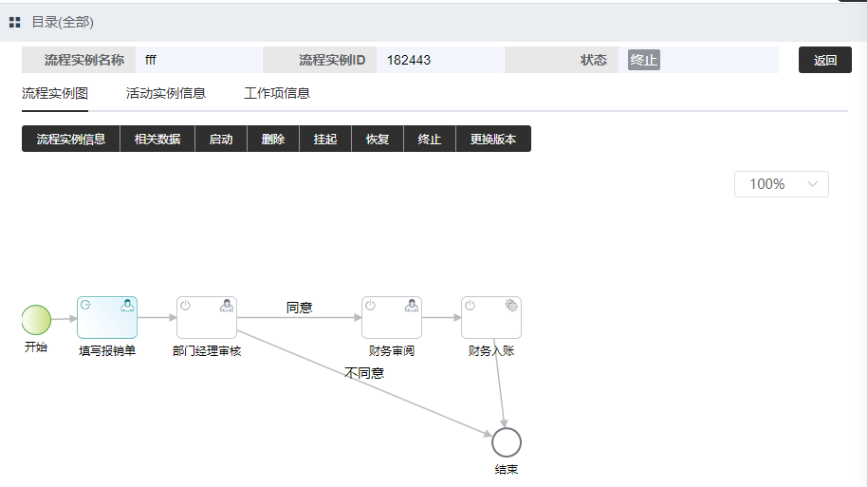Click the grid icon beside 目录(全部)
This screenshot has width=868, height=487.
click(x=14, y=22)
